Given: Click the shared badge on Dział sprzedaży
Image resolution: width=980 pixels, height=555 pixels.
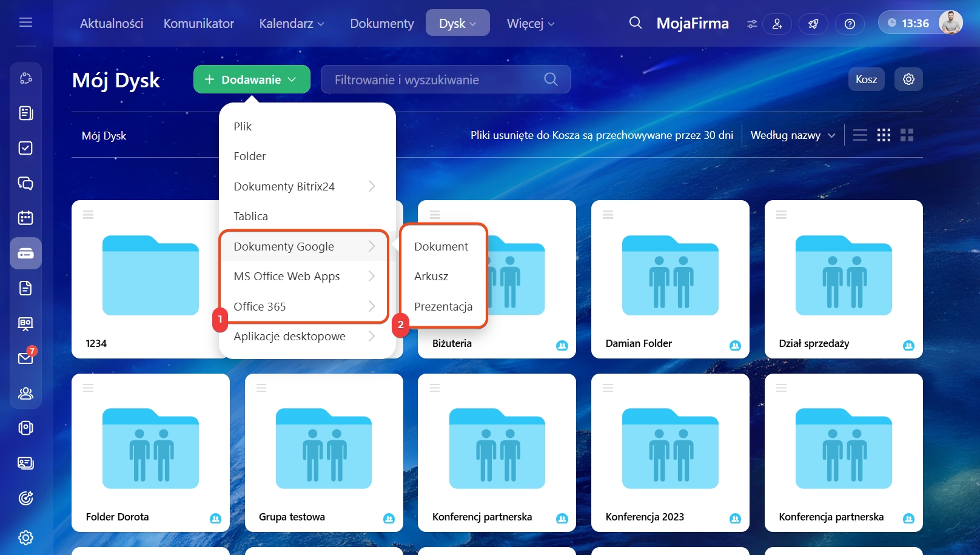Looking at the screenshot, I should pos(908,345).
